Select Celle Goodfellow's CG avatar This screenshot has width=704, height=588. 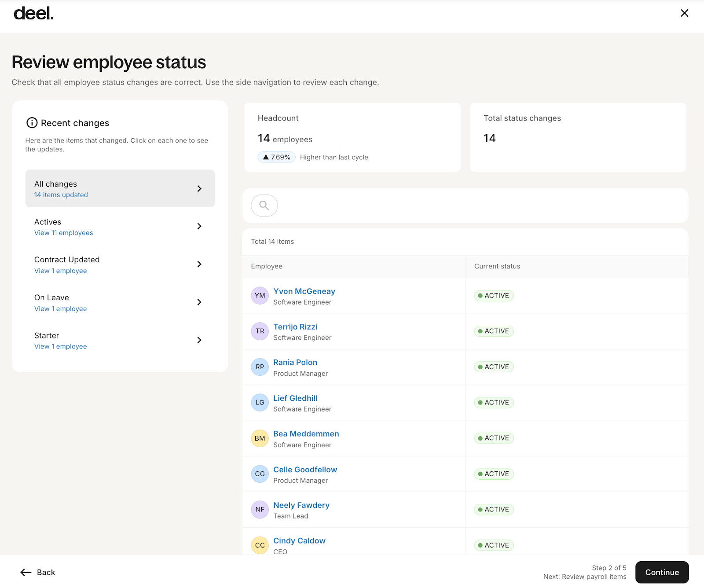coord(260,474)
